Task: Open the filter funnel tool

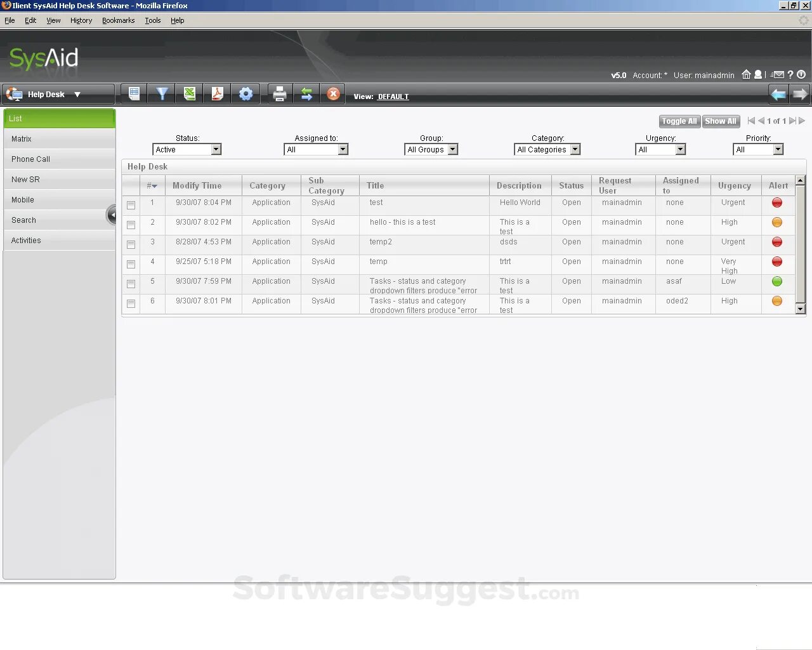Action: [x=162, y=94]
